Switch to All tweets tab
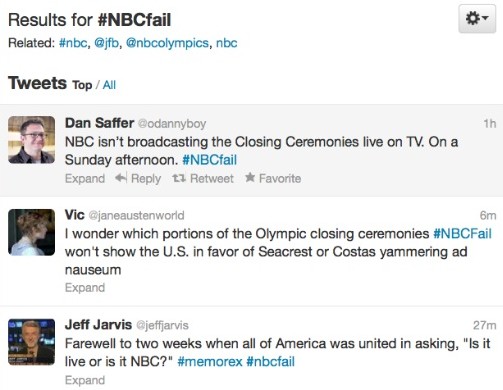The height and width of the screenshot is (390, 503). pyautogui.click(x=109, y=85)
